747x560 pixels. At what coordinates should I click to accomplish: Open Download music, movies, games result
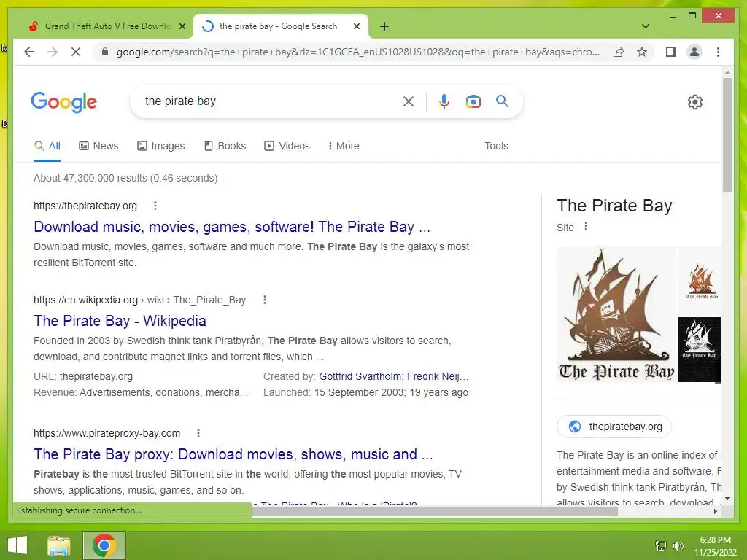tap(232, 227)
